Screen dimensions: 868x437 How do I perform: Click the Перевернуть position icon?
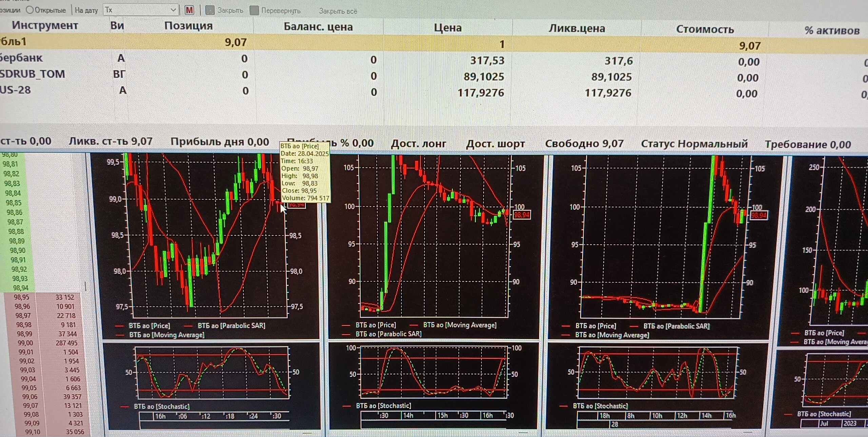[x=254, y=11]
